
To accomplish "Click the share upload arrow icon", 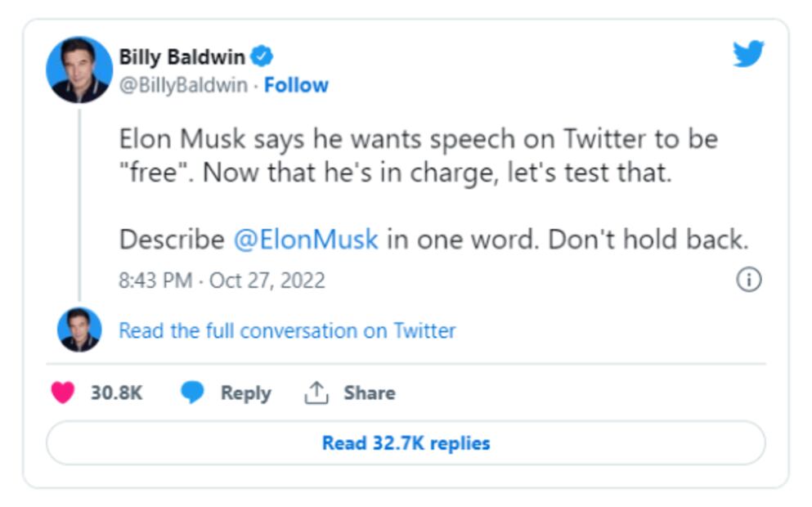I will click(316, 393).
